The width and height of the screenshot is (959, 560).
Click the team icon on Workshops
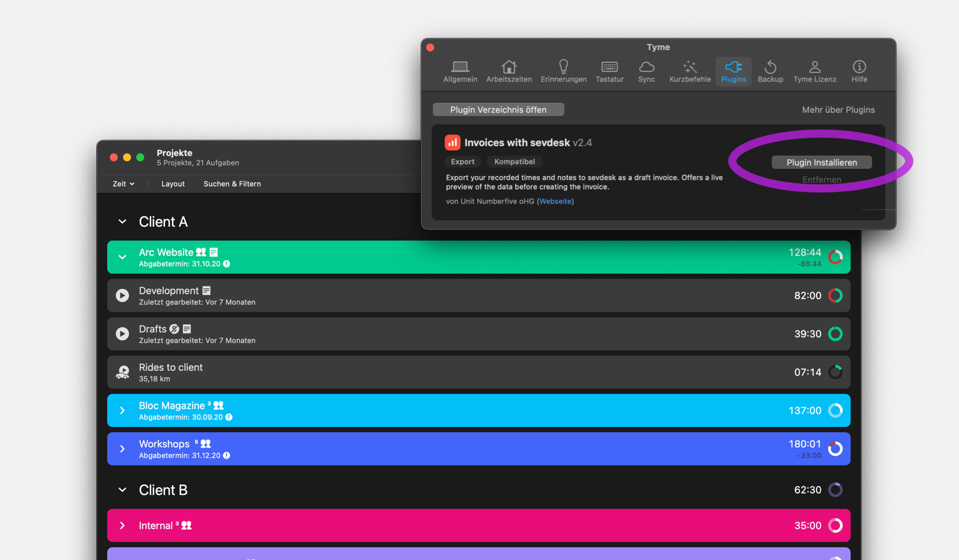(x=206, y=444)
